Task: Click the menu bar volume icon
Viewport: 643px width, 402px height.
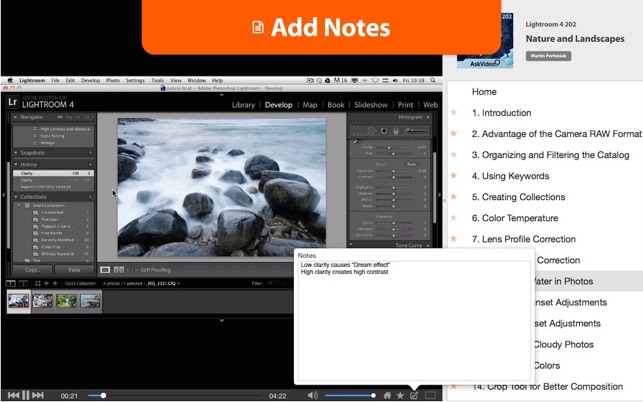Action: pyautogui.click(x=395, y=80)
